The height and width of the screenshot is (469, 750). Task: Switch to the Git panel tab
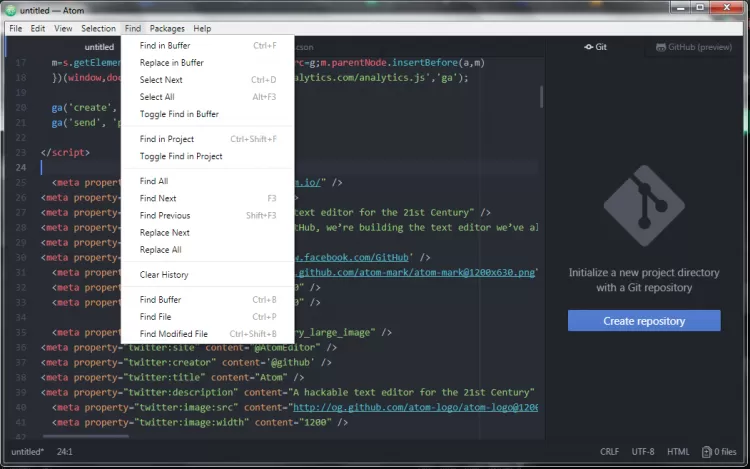coord(596,47)
